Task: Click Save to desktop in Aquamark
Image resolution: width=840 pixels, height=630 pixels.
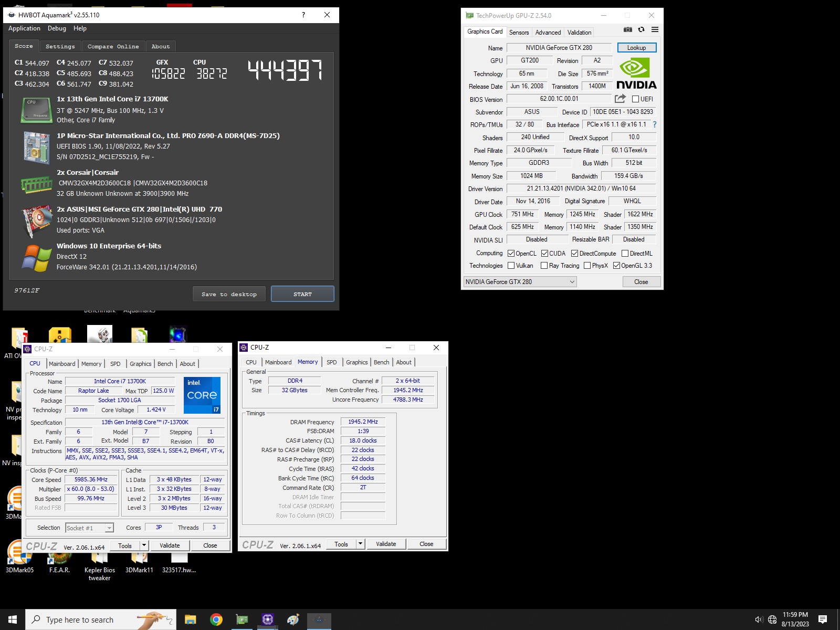Action: (x=229, y=294)
